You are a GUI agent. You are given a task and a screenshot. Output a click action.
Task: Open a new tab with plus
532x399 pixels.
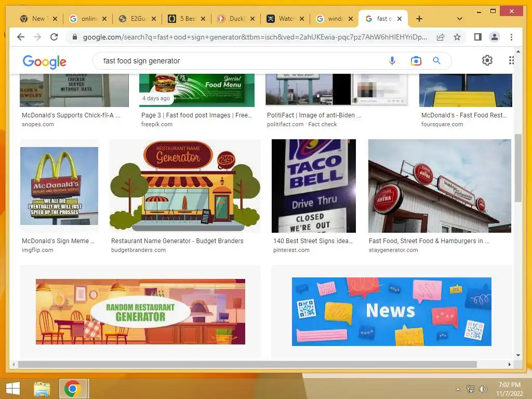coord(419,19)
